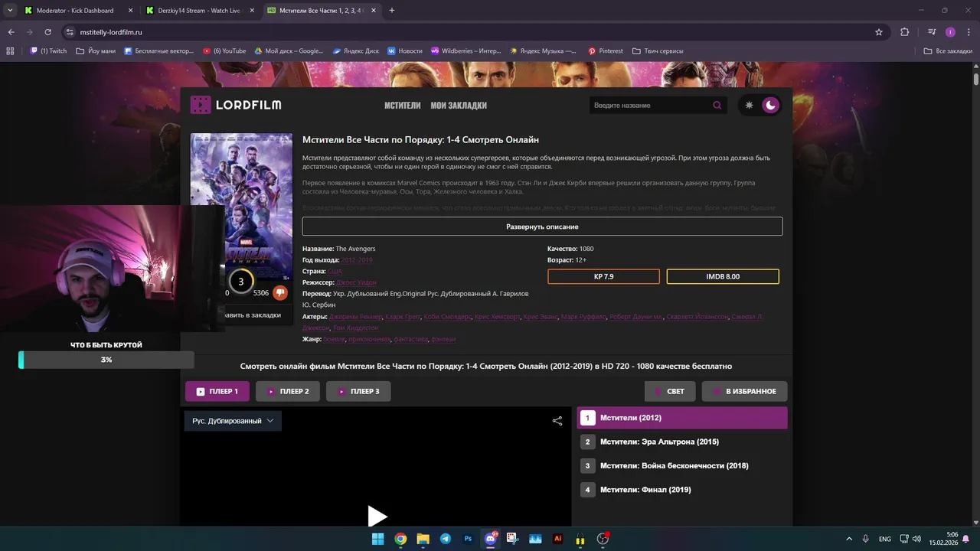The image size is (980, 551).
Task: Open the Яндекс Диск bookmark
Action: tap(356, 51)
